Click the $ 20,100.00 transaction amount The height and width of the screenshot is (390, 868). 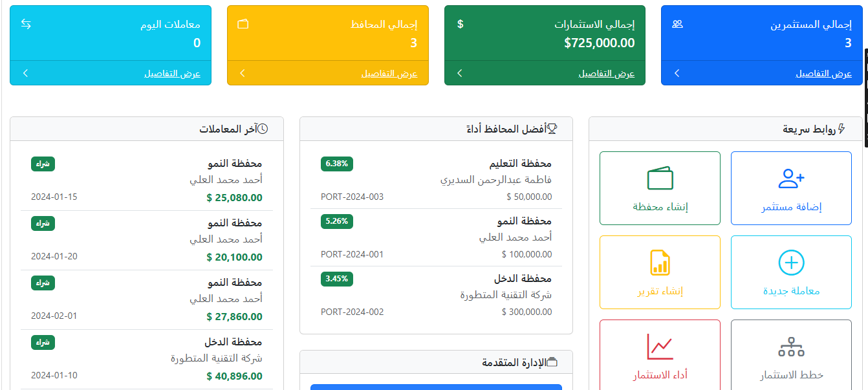tap(234, 257)
